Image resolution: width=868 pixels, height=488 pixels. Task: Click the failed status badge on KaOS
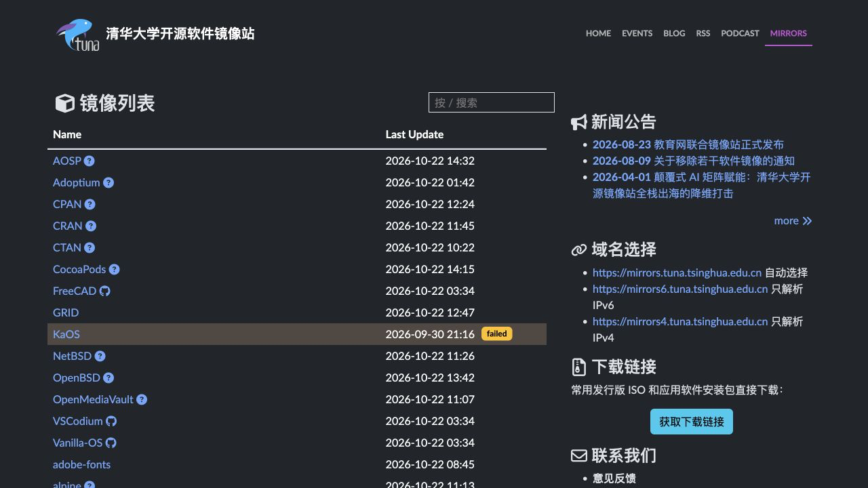pos(497,333)
